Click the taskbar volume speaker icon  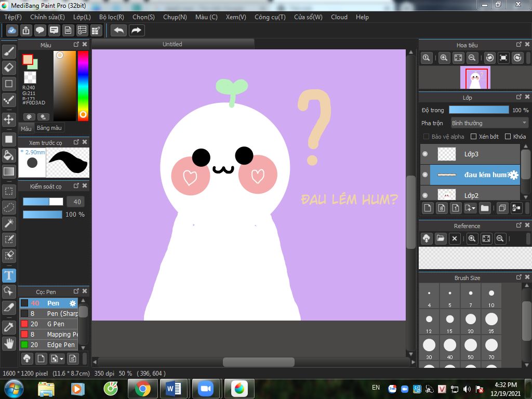coord(467,389)
